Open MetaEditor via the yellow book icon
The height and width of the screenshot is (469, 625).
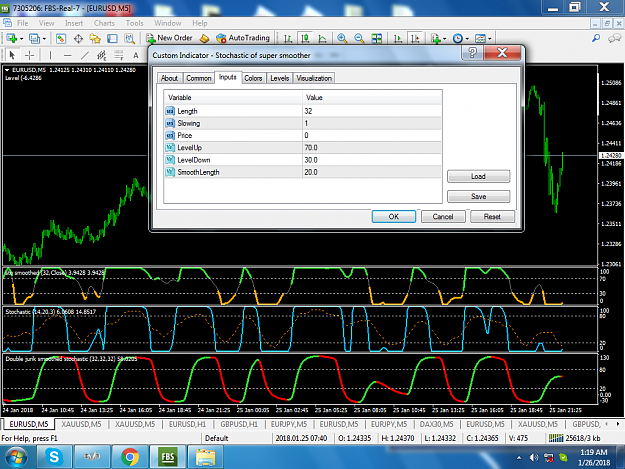(x=204, y=38)
